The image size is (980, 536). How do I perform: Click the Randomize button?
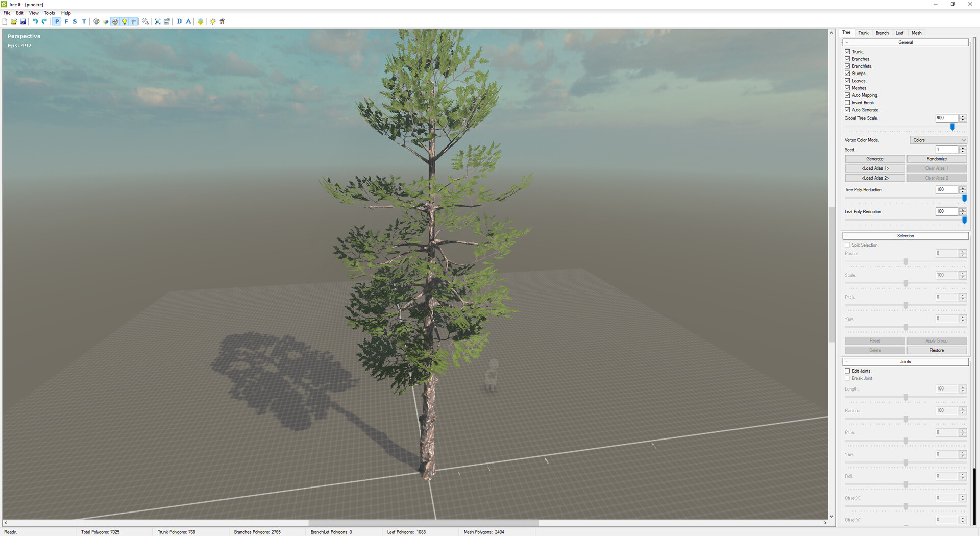click(937, 159)
